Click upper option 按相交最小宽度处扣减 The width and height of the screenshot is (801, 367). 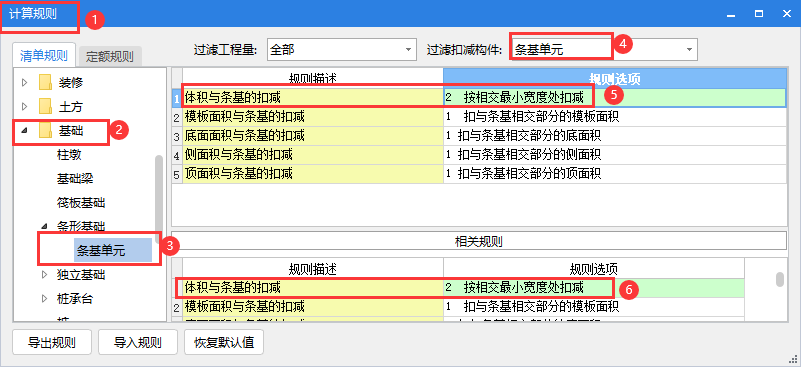coord(615,97)
